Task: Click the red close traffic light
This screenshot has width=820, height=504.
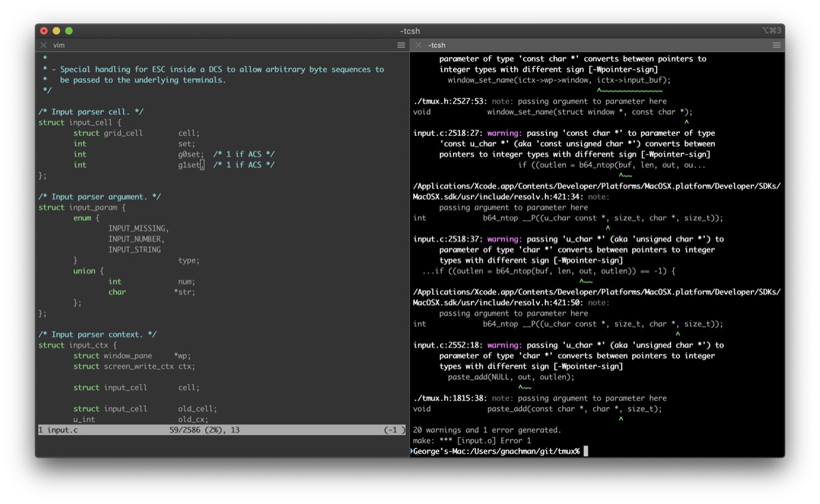Action: click(44, 31)
